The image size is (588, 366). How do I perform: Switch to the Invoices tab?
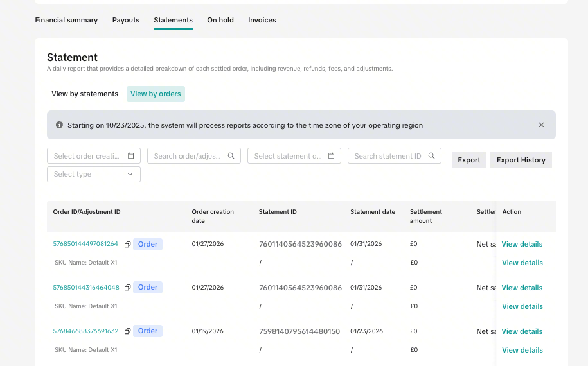[x=262, y=20]
